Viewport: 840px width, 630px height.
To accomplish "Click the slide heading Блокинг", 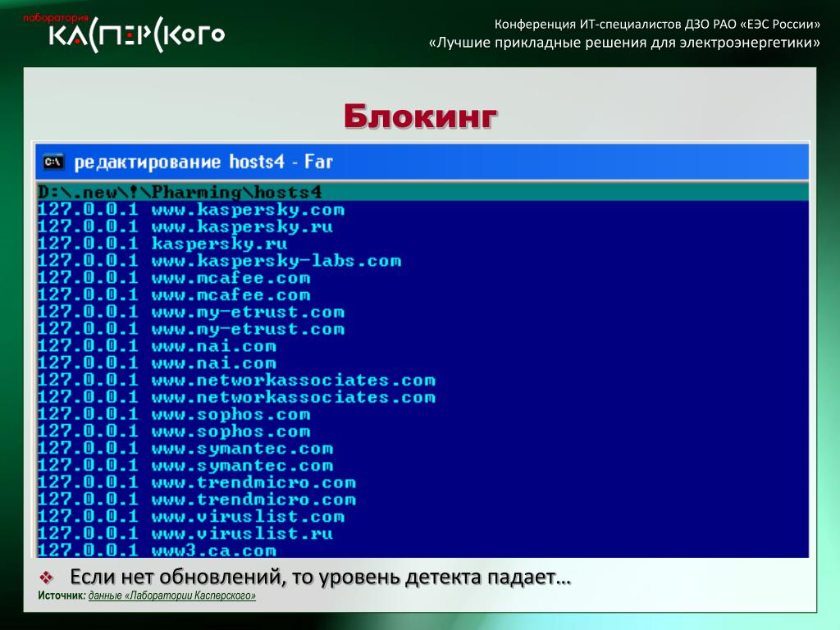I will click(421, 116).
